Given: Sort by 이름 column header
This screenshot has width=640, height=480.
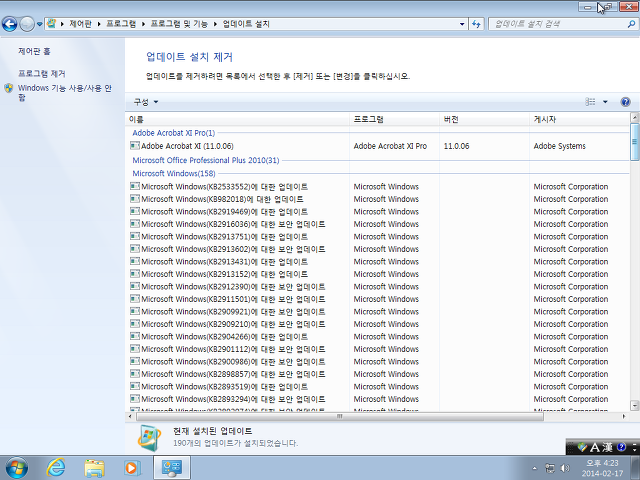Looking at the screenshot, I should pyautogui.click(x=237, y=119).
